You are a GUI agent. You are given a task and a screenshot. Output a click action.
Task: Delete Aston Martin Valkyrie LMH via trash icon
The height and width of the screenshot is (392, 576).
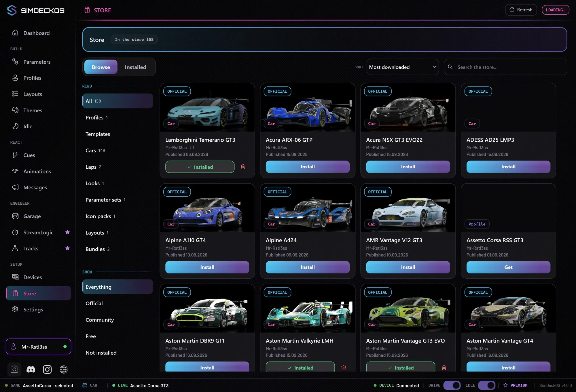click(x=344, y=368)
